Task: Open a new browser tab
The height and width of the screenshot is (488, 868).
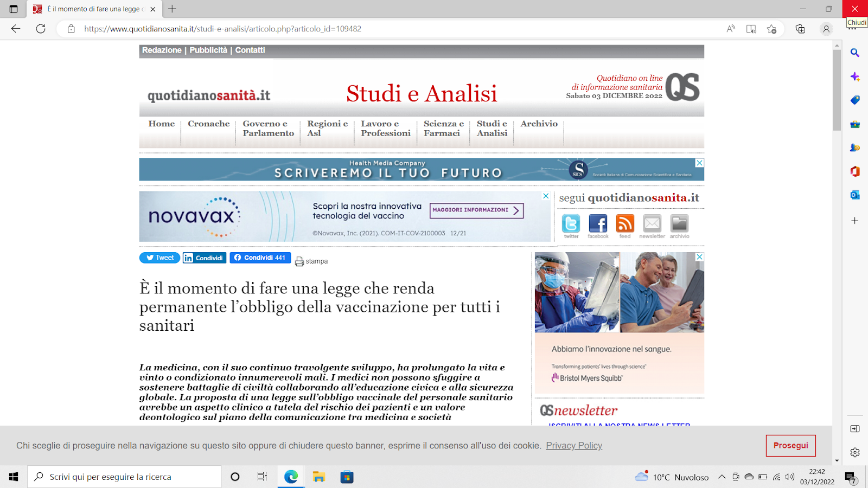Action: 172,9
